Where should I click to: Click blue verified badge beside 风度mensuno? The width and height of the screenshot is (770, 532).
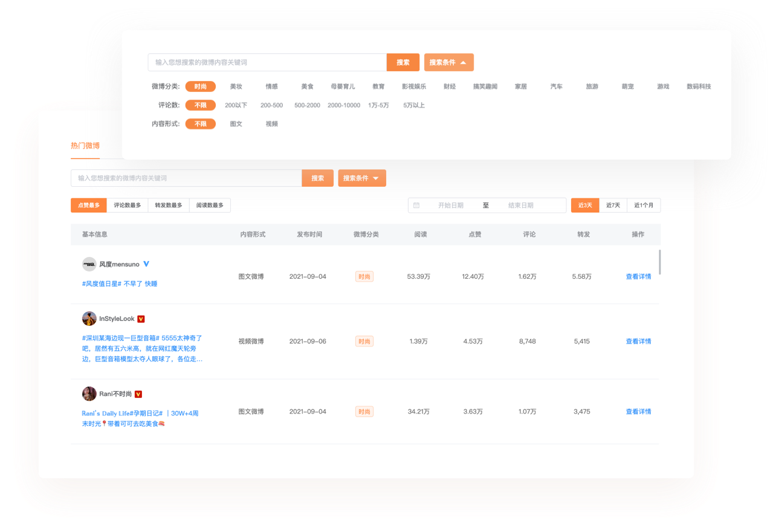point(146,264)
